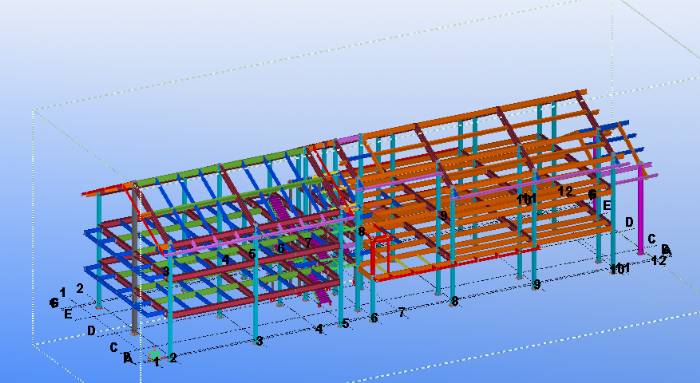Select ground-level grid label 6 beside the column base
Screen dimensions: 700x383
point(374,318)
